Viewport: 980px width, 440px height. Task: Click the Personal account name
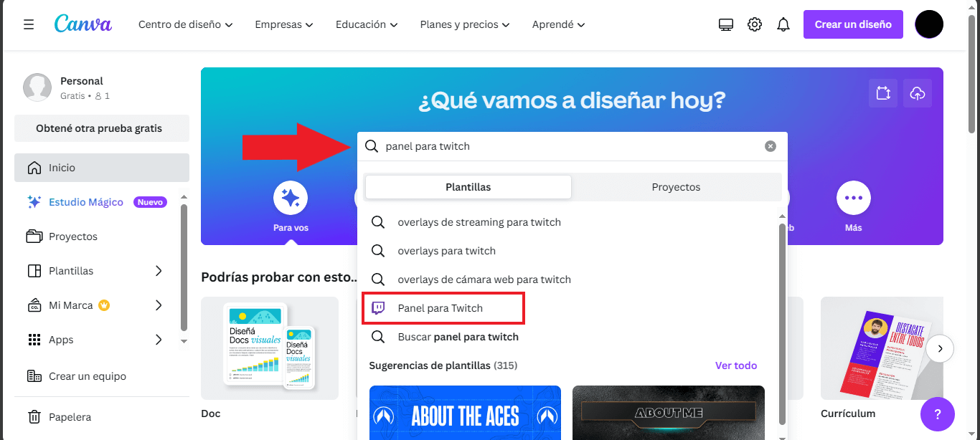tap(82, 81)
